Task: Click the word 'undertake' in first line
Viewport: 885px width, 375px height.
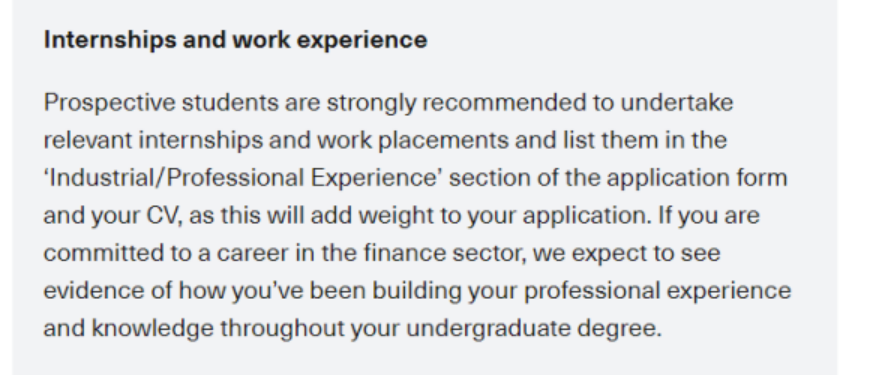Action: [677, 103]
